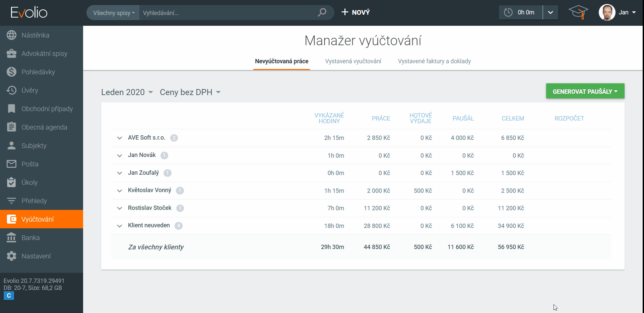Click the search magnifier icon
This screenshot has height=313, width=644.
(322, 12)
